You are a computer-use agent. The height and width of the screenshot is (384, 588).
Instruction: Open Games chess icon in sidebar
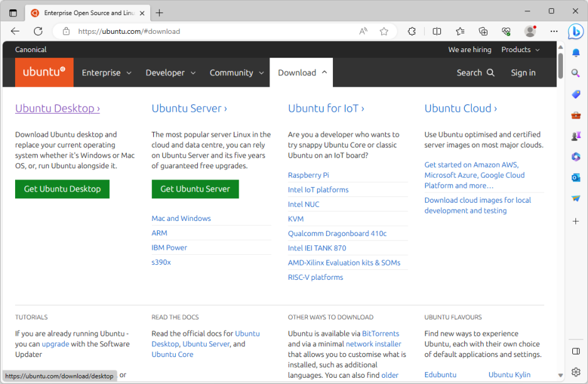[x=576, y=136]
